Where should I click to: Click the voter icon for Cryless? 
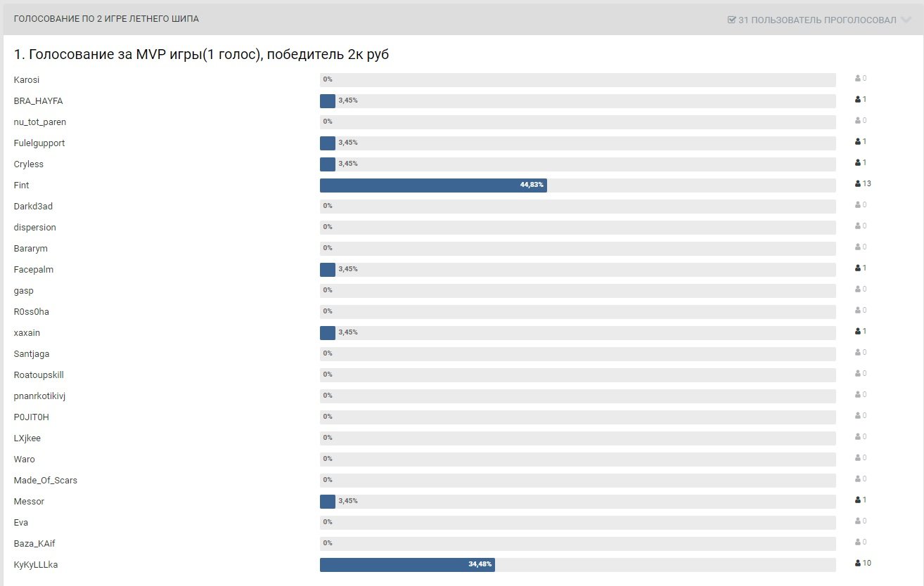[858, 163]
